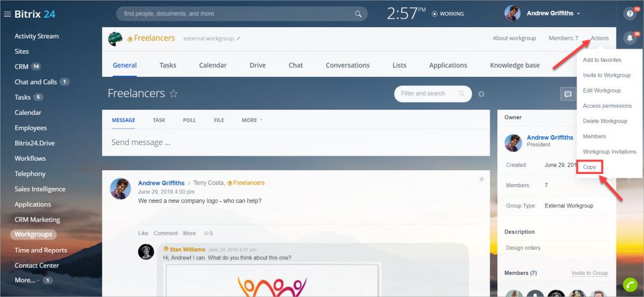Switch to the Calendar tab of the workgroup
644x297 pixels.
coord(213,65)
